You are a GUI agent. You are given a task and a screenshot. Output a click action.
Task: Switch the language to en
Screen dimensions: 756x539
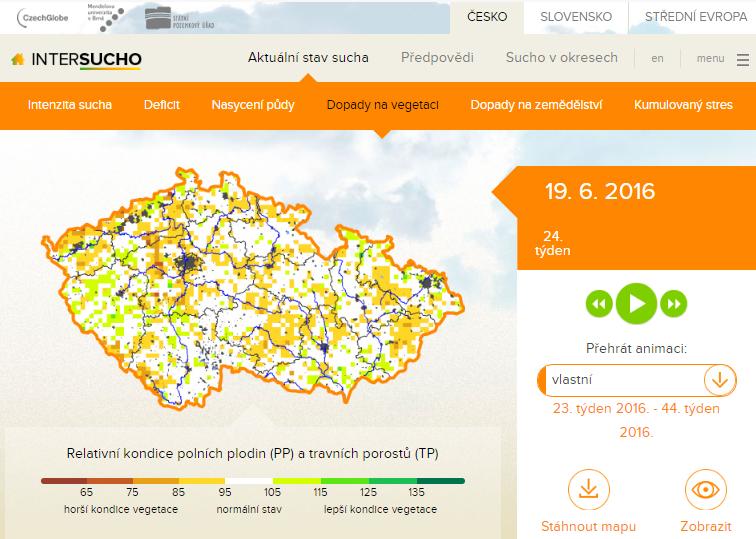pos(657,58)
